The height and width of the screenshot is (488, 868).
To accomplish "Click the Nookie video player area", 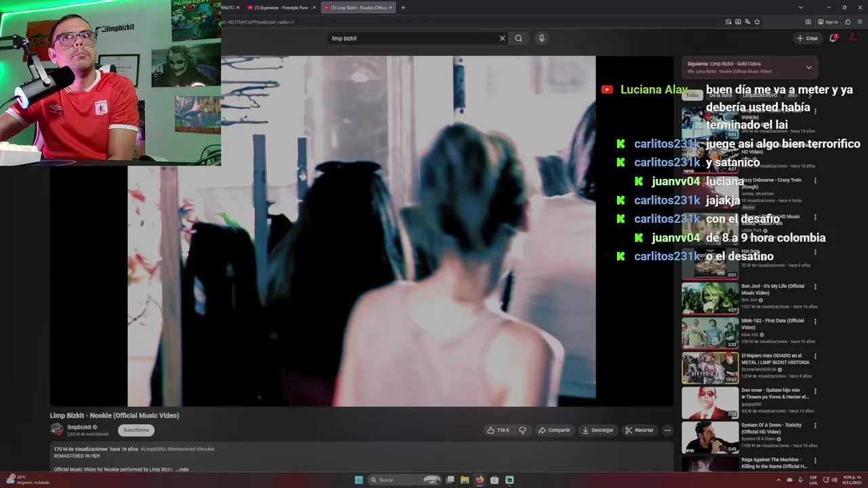I will click(361, 230).
